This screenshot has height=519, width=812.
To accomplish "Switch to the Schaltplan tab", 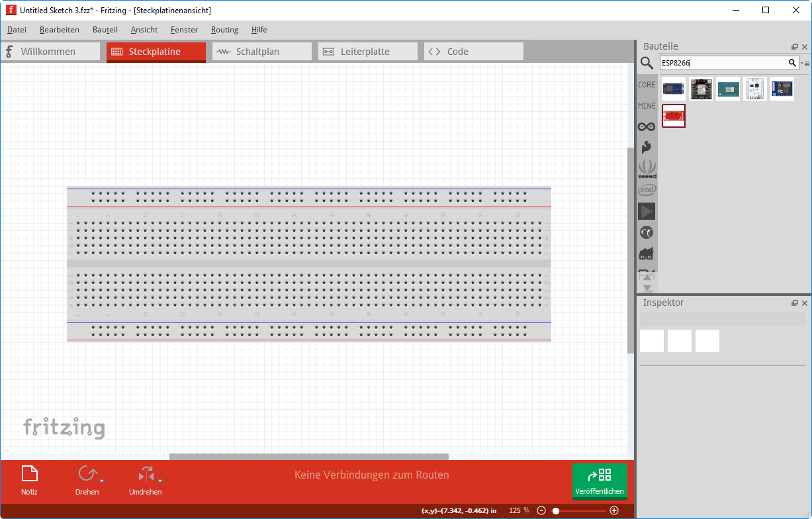I will 261,52.
